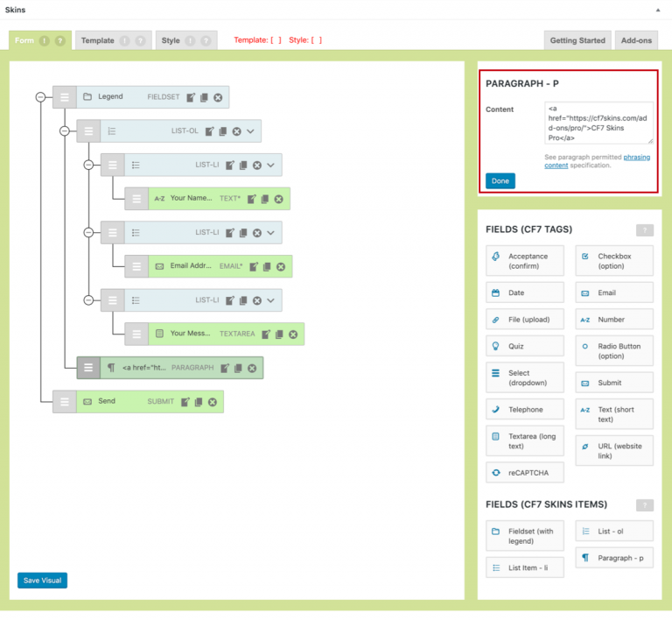Collapse the LIST-OL tree branch
Image resolution: width=672 pixels, height=620 pixels.
(64, 131)
